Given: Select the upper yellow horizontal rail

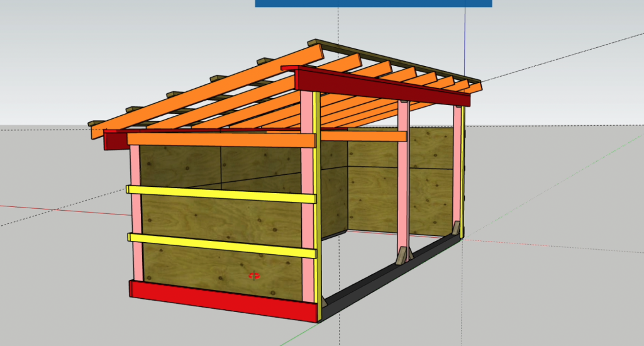Looking at the screenshot, I should coord(221,194).
